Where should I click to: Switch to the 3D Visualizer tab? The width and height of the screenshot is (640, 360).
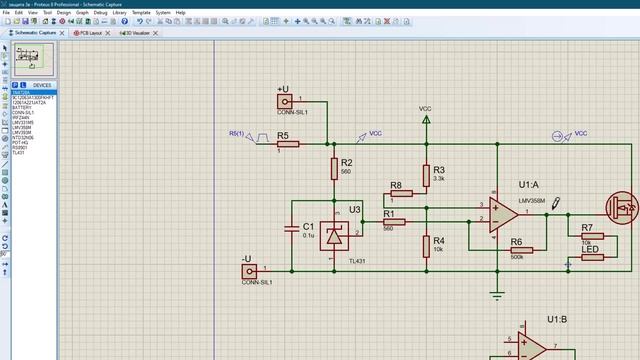click(135, 33)
